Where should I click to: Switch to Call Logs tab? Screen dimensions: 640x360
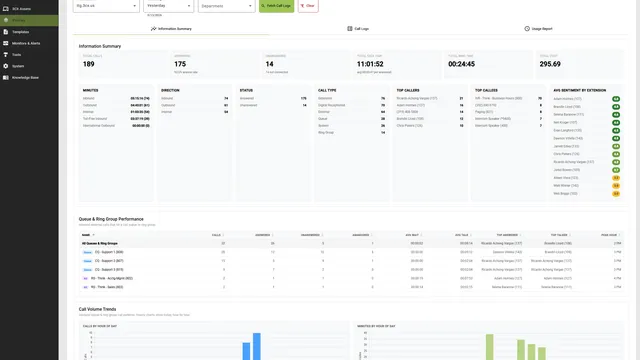(x=358, y=29)
